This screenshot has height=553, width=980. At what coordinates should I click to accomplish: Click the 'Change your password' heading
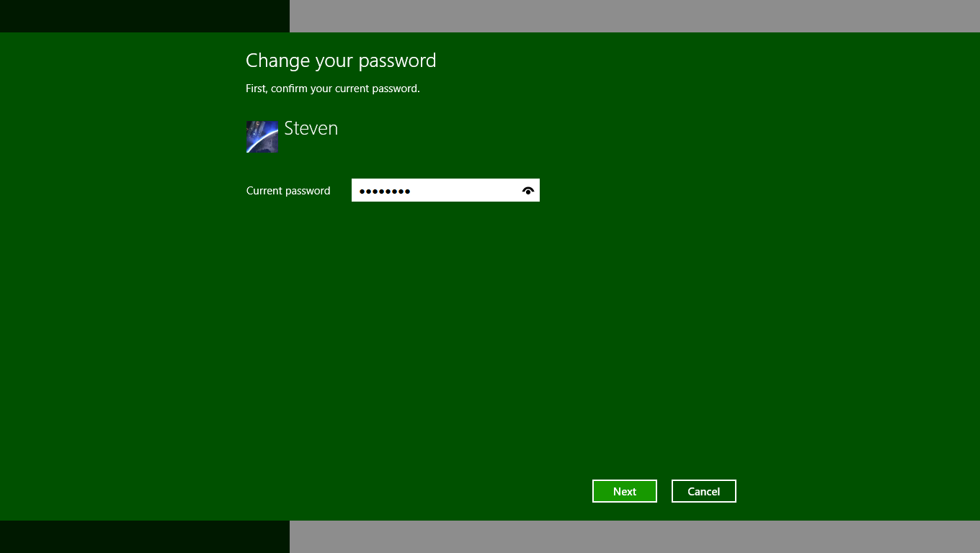[x=341, y=60]
